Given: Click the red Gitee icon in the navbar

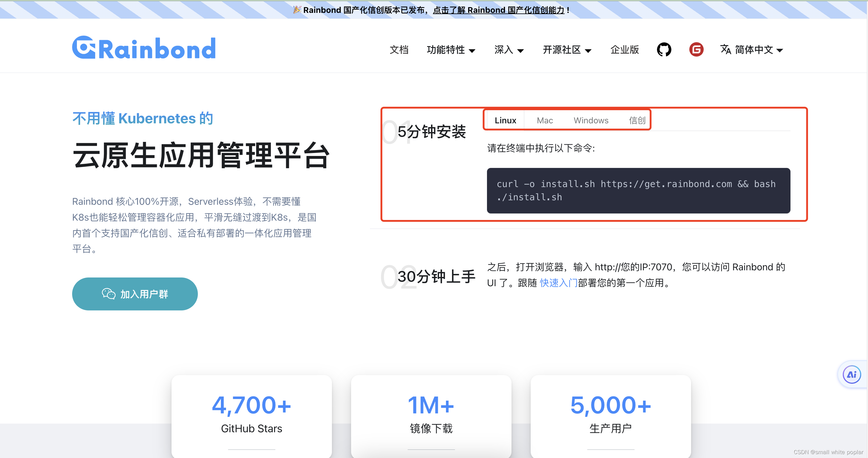Looking at the screenshot, I should click(696, 49).
